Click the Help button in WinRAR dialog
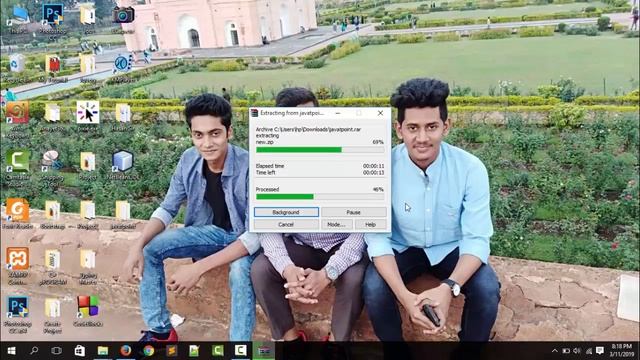This screenshot has height=360, width=640. click(370, 224)
